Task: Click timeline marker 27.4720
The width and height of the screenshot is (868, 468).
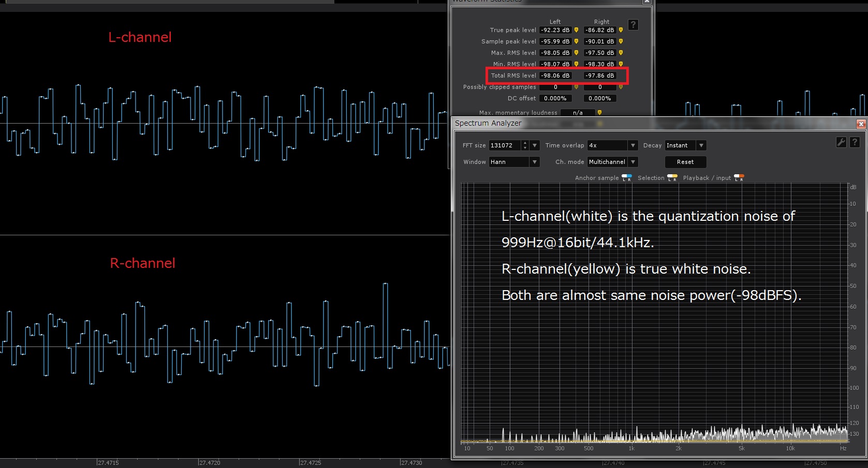Action: (209, 463)
